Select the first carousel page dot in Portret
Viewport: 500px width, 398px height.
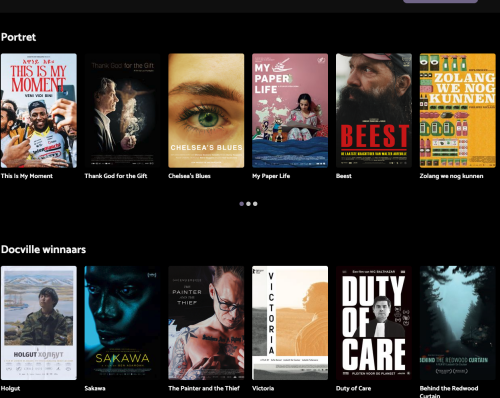pos(241,204)
